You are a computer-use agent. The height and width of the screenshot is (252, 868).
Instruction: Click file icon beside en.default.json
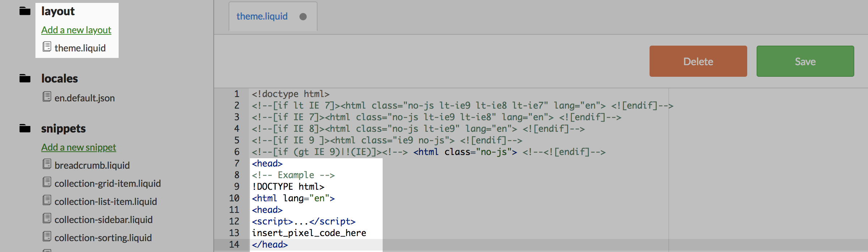(47, 97)
